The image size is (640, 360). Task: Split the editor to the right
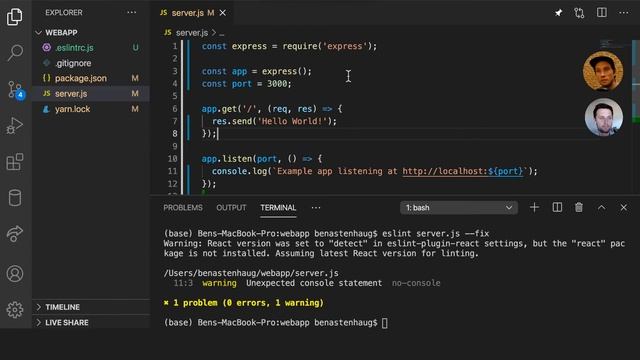coord(602,13)
